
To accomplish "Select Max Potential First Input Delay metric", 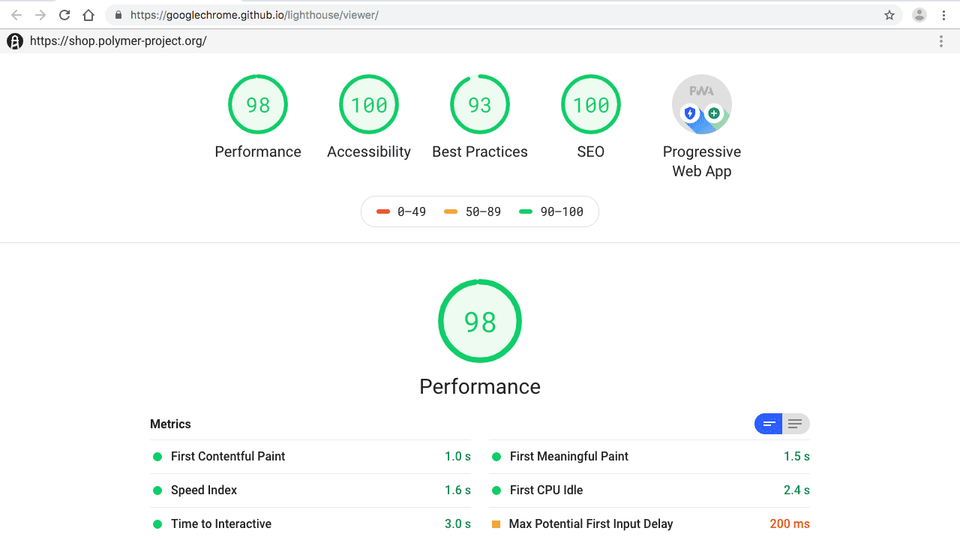I will 650,524.
